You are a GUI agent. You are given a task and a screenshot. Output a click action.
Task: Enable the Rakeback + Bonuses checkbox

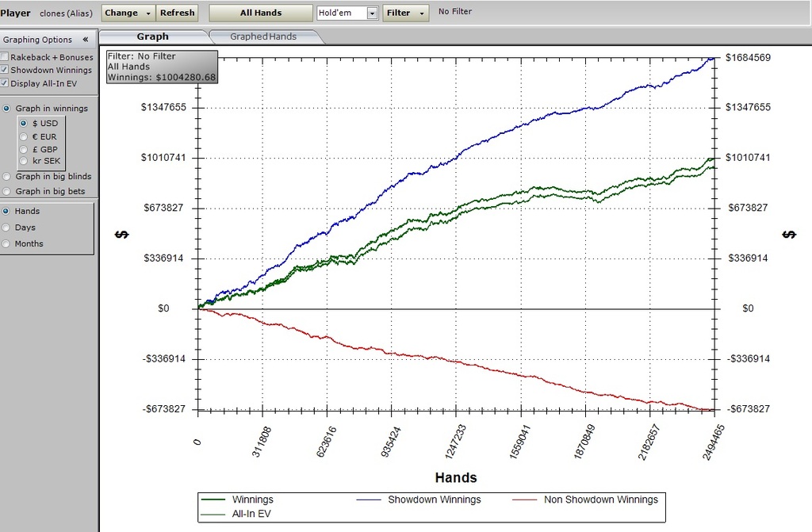(6, 57)
